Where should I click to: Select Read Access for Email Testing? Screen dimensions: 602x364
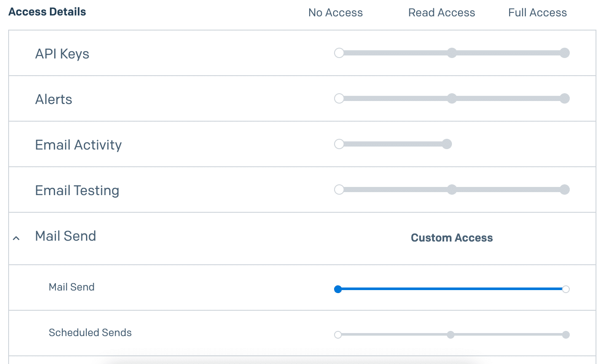coord(451,190)
